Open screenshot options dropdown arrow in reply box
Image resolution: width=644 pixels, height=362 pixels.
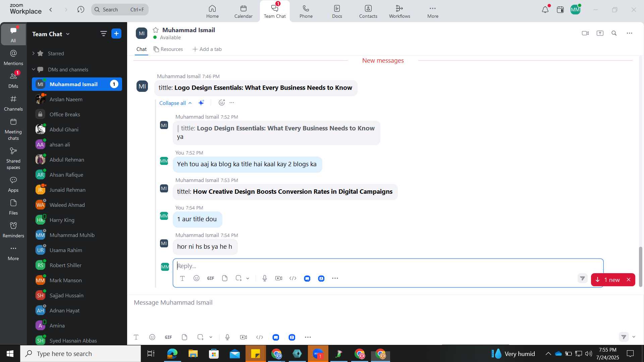pyautogui.click(x=248, y=278)
